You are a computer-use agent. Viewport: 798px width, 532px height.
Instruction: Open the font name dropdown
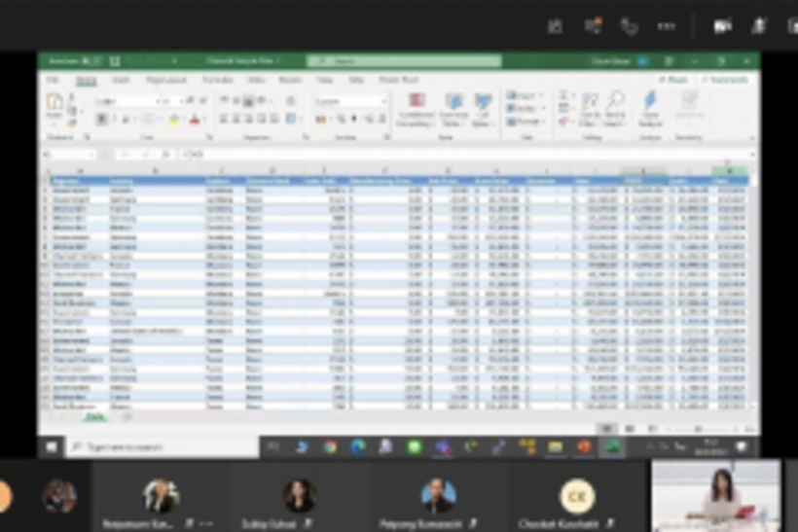[x=159, y=101]
